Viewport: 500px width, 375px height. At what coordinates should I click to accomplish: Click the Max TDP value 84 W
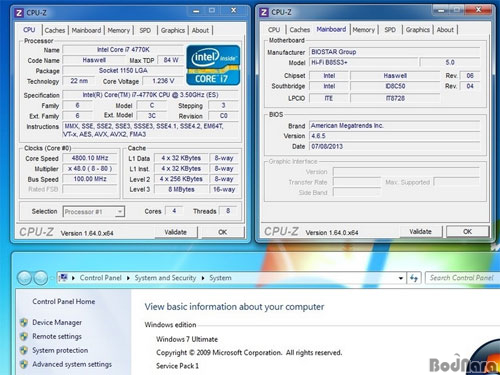(x=171, y=60)
